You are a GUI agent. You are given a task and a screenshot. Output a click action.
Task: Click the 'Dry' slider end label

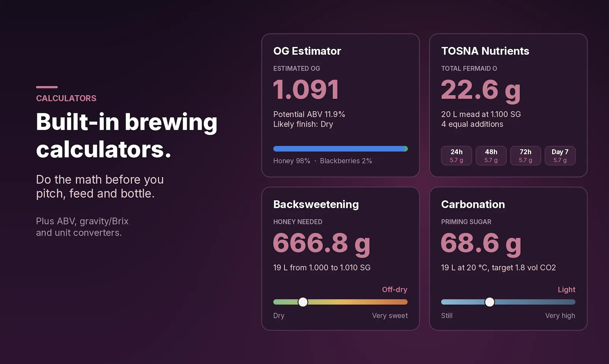pos(279,316)
